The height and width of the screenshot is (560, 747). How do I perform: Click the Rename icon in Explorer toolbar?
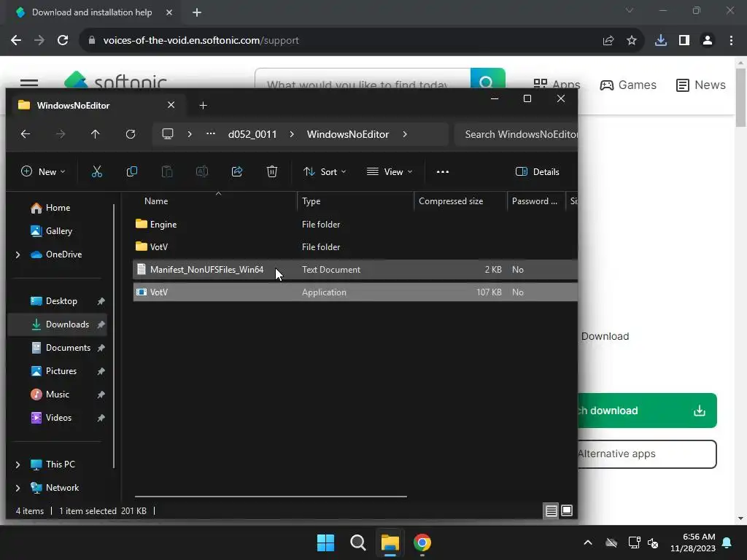click(x=202, y=172)
